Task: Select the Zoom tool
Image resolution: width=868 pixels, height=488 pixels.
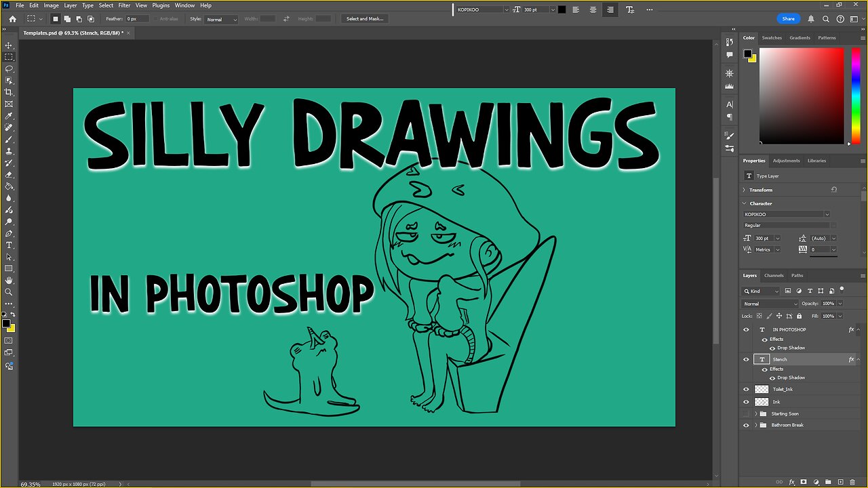Action: click(x=9, y=291)
